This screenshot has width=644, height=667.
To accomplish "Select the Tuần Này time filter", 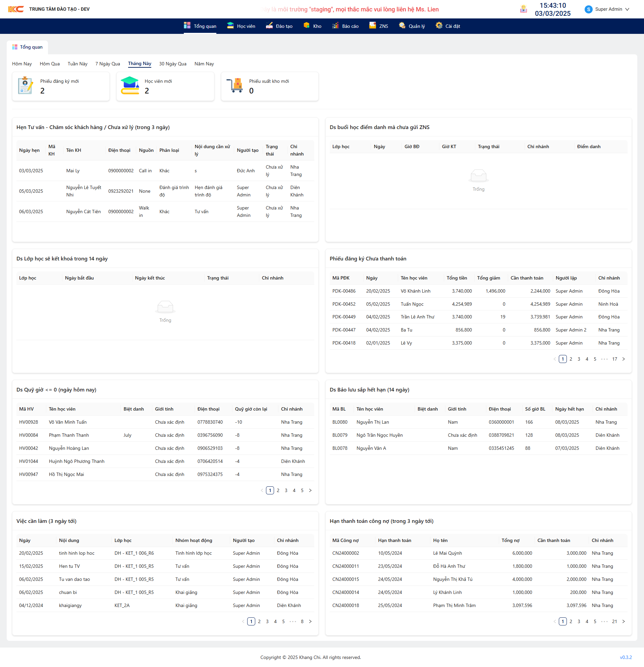I will pos(77,64).
